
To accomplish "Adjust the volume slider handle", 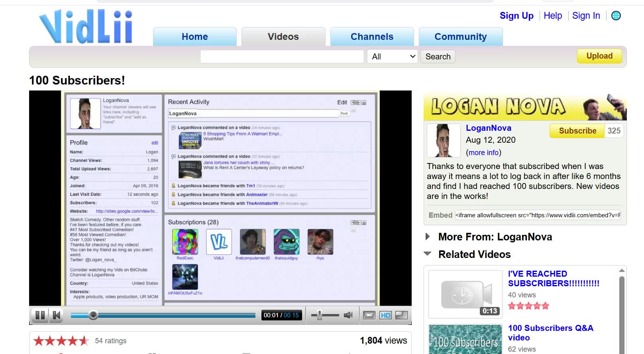I will point(319,315).
